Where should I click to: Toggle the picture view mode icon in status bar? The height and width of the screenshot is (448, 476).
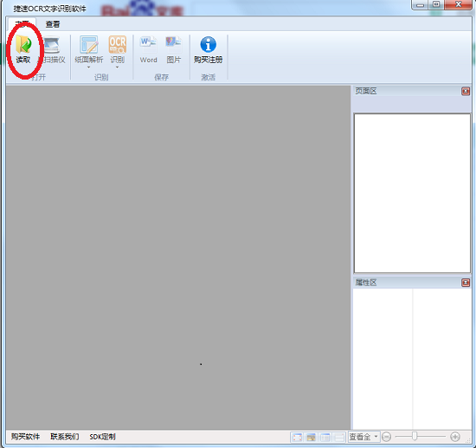(311, 437)
